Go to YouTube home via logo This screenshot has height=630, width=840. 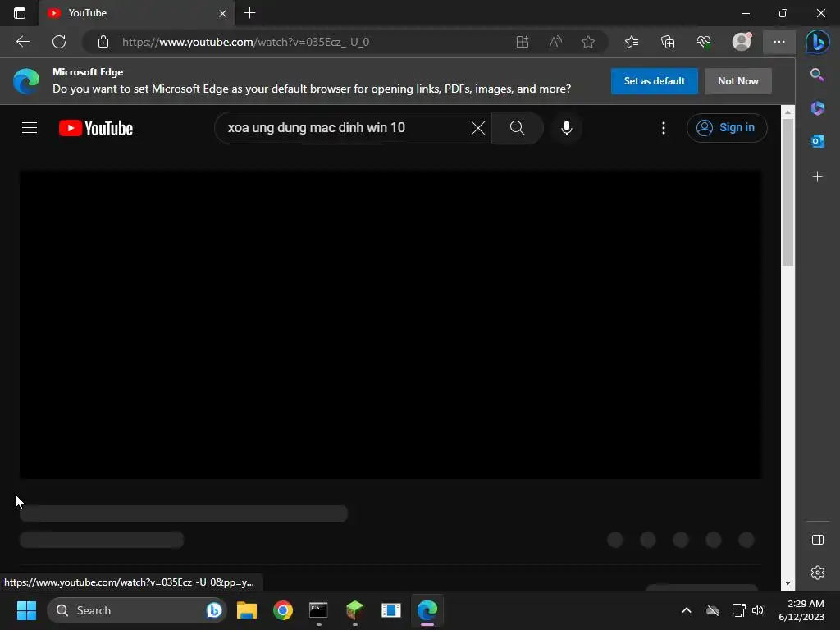pos(96,128)
